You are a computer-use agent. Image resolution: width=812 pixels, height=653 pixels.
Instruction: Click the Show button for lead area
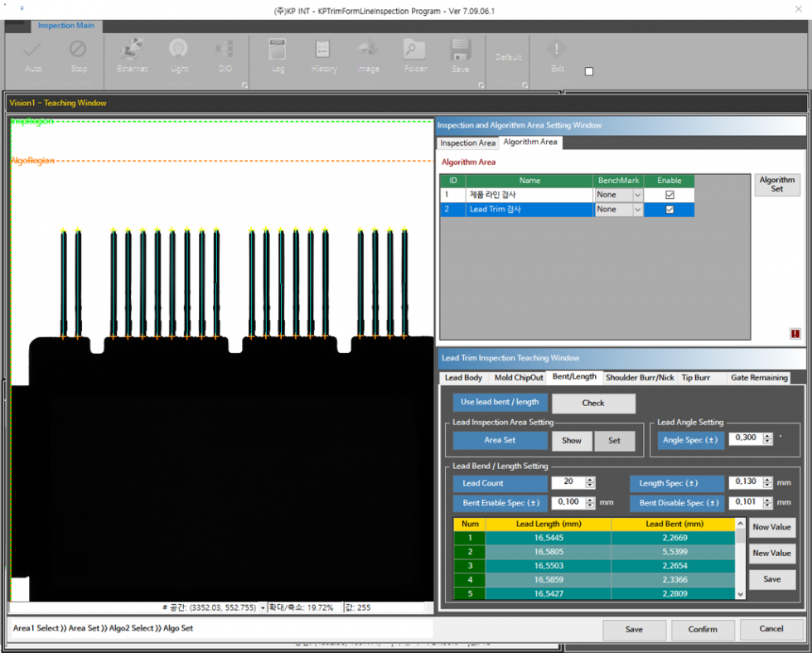(572, 441)
